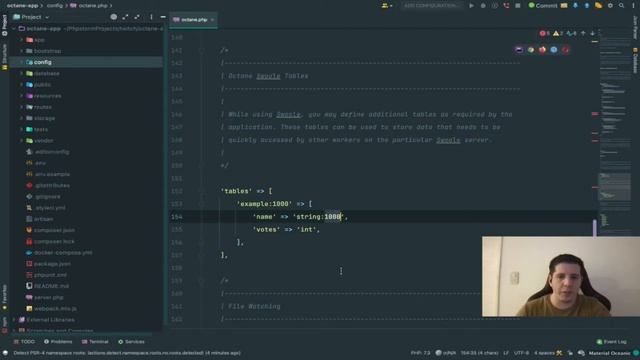This screenshot has height=360, width=640.
Task: Select the tests folder in tree
Action: click(41, 129)
